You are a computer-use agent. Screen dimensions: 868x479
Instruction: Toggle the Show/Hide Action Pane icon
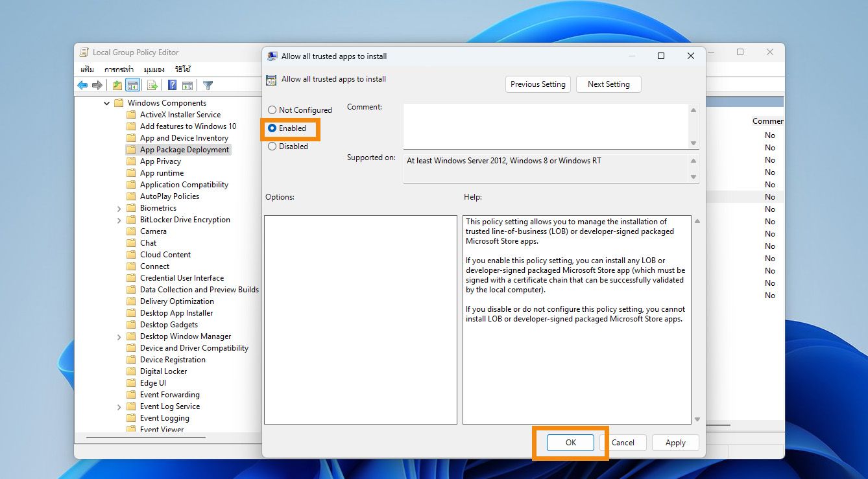click(x=187, y=85)
